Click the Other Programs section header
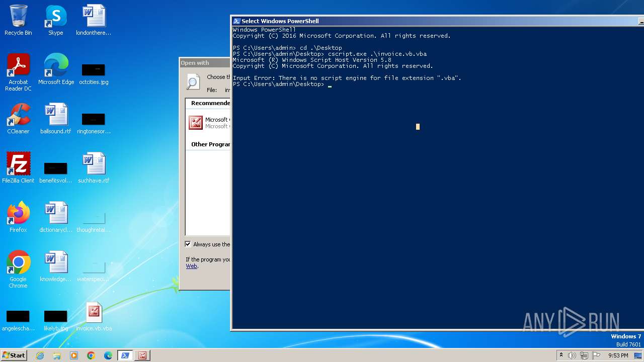Image resolution: width=644 pixels, height=362 pixels. pos(210,144)
